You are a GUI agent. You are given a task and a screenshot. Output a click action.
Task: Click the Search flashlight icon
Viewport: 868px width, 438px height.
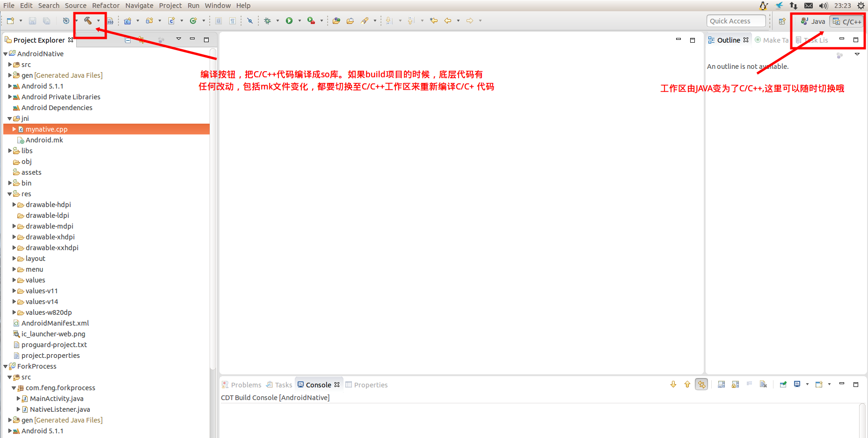tap(365, 21)
